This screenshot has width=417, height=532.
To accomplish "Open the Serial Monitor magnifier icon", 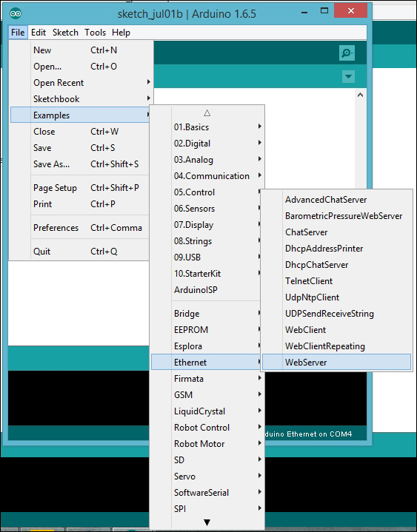I will (347, 53).
